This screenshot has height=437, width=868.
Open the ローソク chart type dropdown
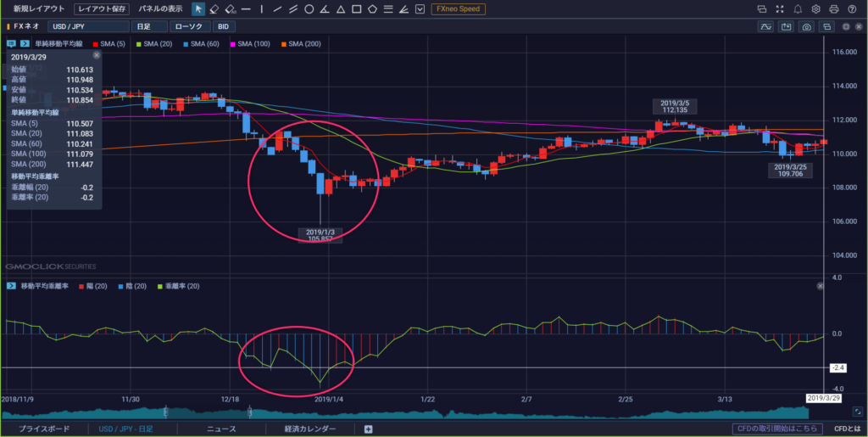coord(191,26)
